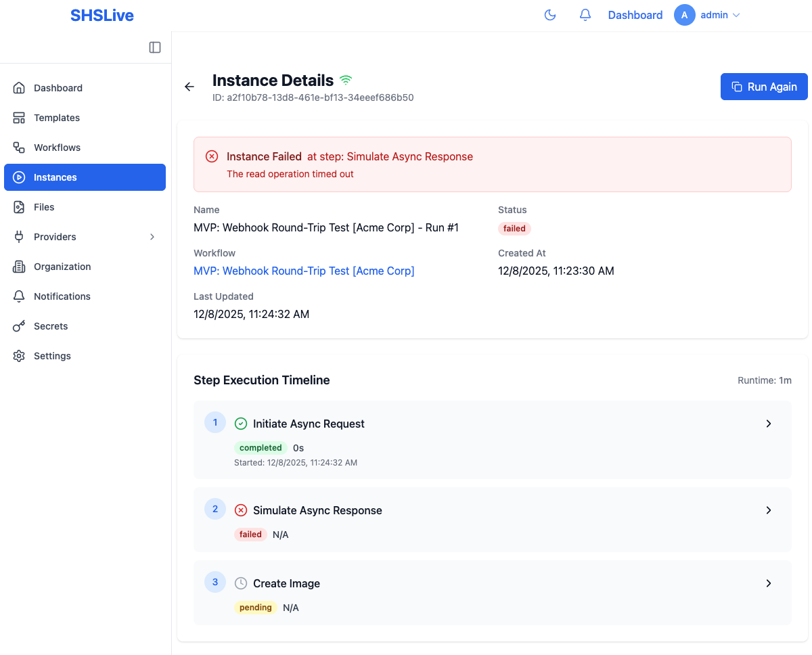812x655 pixels.
Task: Click the Run Again button
Action: click(764, 87)
